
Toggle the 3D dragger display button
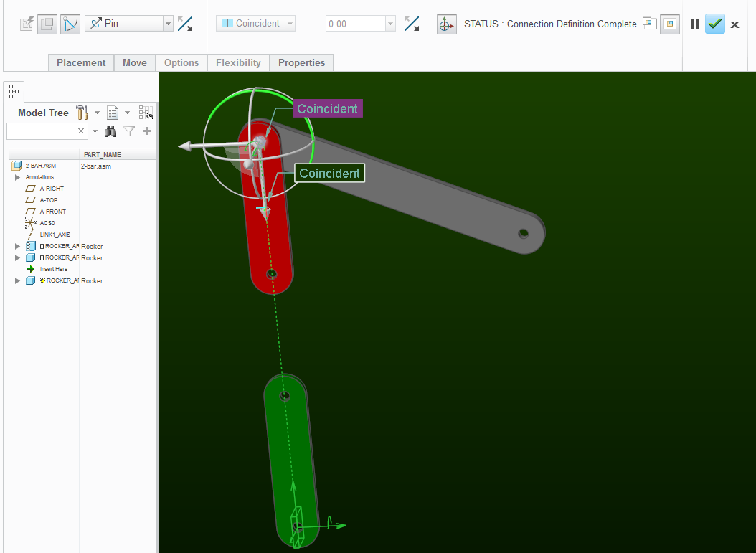(446, 24)
